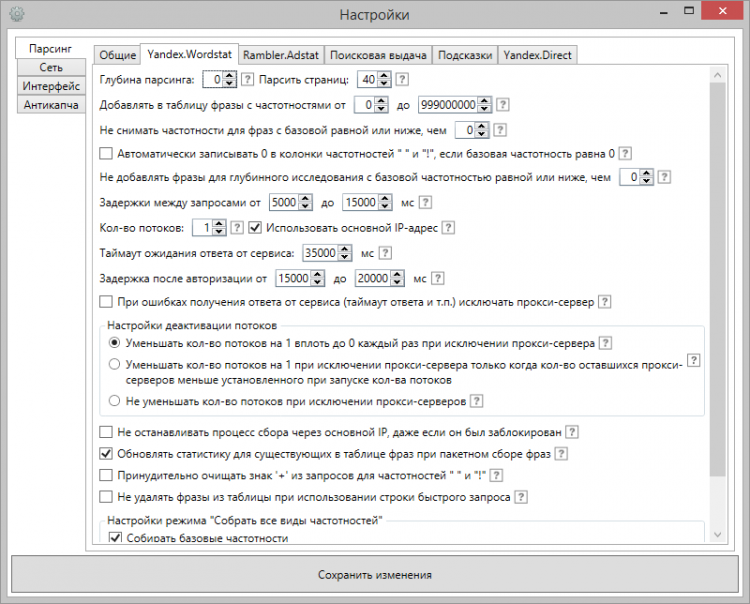
Task: Click the 20000 authorization delay input field
Action: coord(373,278)
